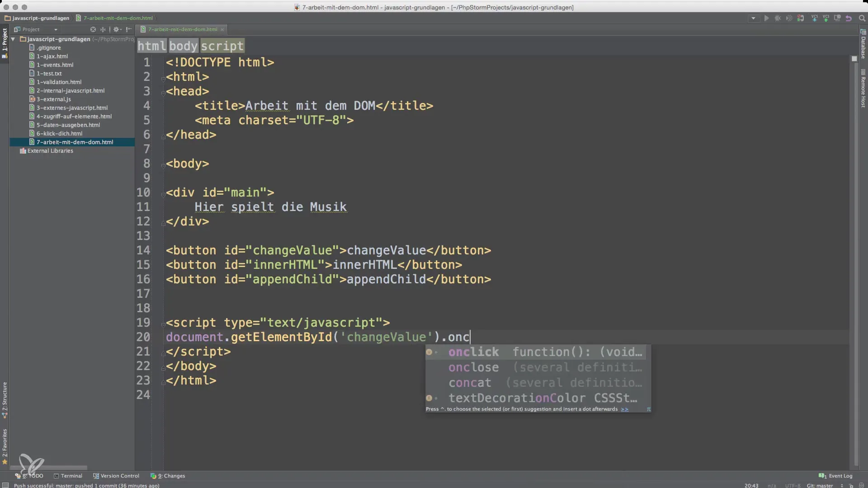The height and width of the screenshot is (488, 868).
Task: Open the Event Log tool window
Action: tap(835, 476)
